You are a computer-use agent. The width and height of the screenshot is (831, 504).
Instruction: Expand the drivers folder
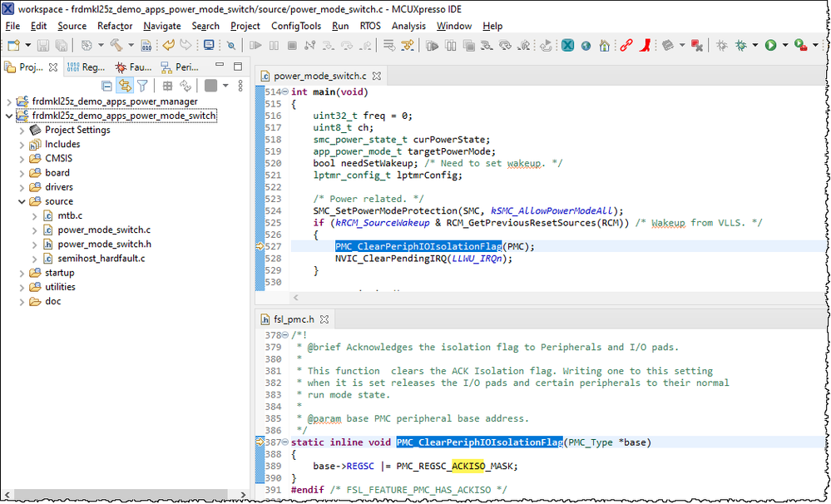tap(22, 187)
